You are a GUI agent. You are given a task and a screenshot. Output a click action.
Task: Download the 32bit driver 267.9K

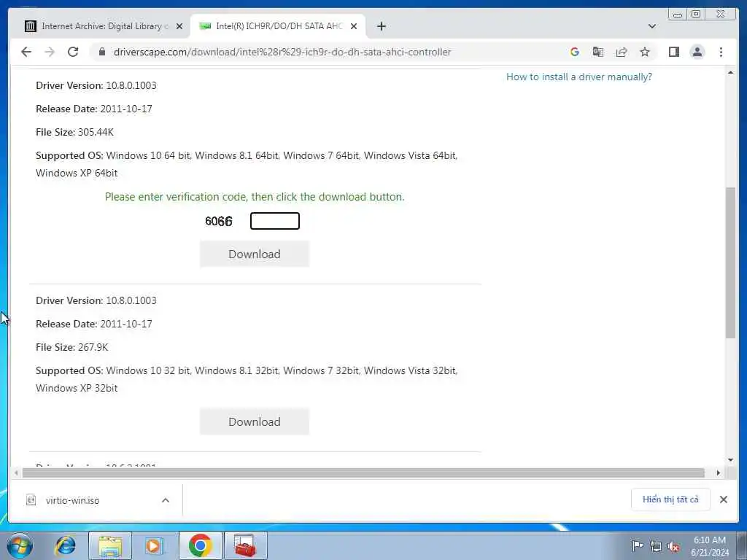(x=255, y=421)
